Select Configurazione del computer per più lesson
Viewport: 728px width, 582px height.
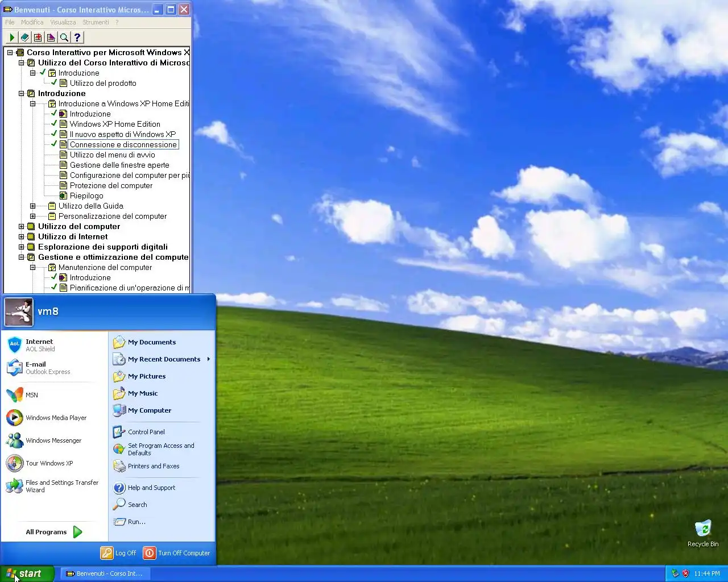tap(129, 175)
